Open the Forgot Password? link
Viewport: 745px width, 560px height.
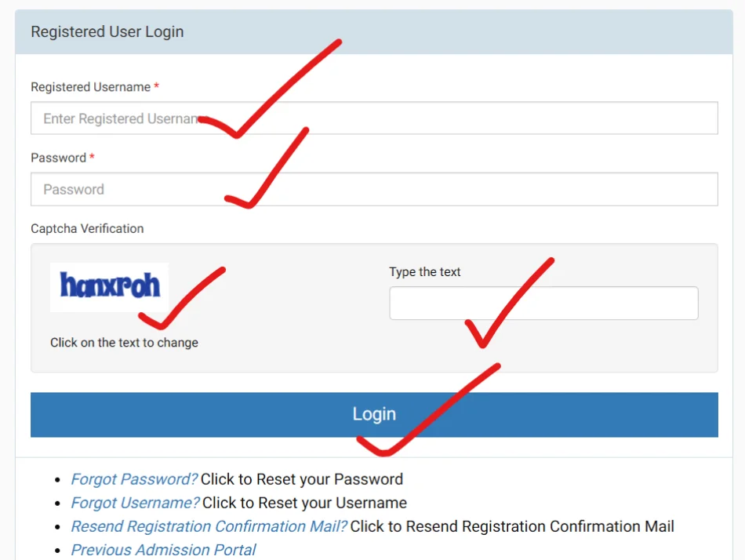(134, 479)
